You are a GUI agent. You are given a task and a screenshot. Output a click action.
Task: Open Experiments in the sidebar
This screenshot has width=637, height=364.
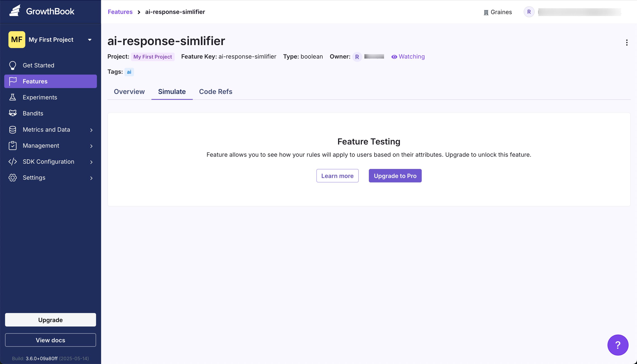(x=51, y=97)
